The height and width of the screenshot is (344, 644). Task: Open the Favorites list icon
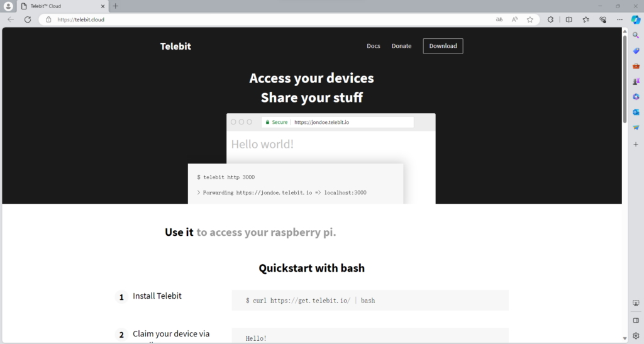point(586,19)
